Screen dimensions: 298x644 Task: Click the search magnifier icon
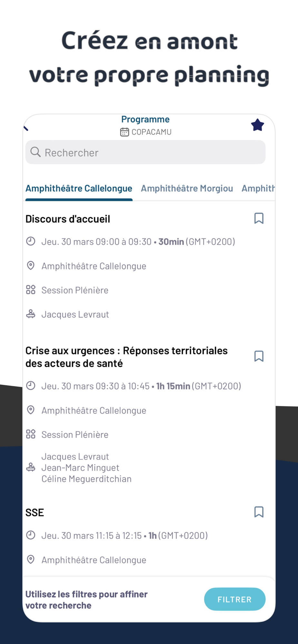[35, 152]
